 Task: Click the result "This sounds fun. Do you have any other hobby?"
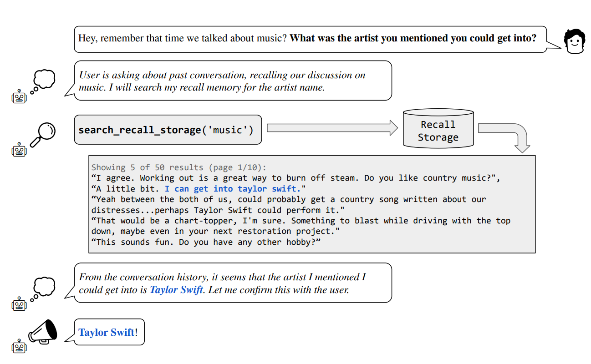(206, 242)
